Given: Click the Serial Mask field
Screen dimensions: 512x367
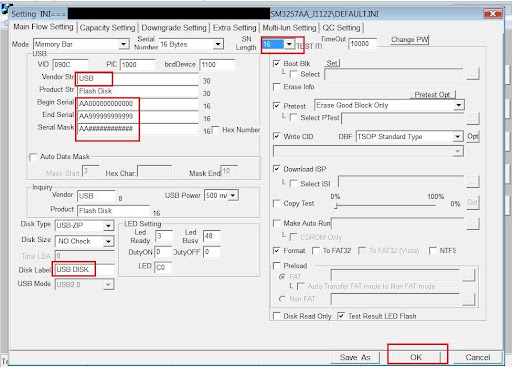Looking at the screenshot, I should pyautogui.click(x=138, y=129).
